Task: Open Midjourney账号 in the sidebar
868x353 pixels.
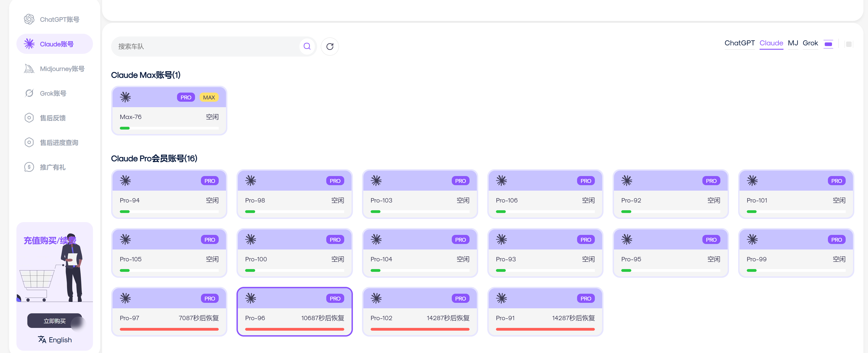Action: pyautogui.click(x=55, y=69)
